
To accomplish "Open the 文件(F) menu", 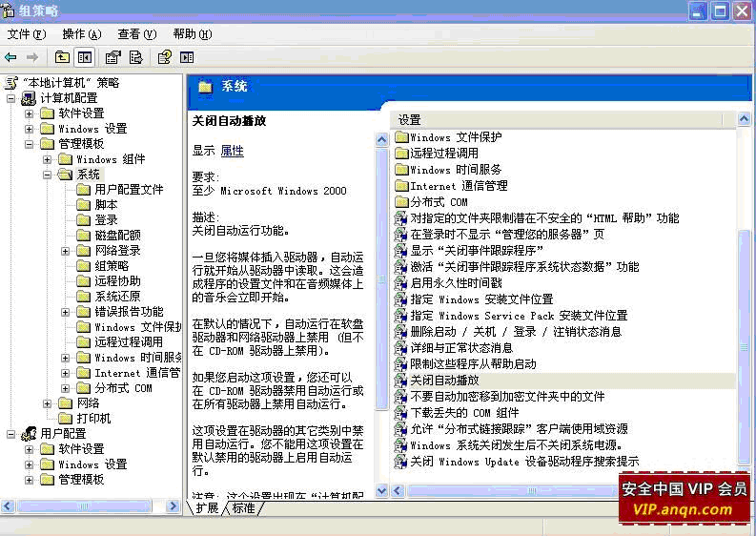I will click(x=27, y=34).
